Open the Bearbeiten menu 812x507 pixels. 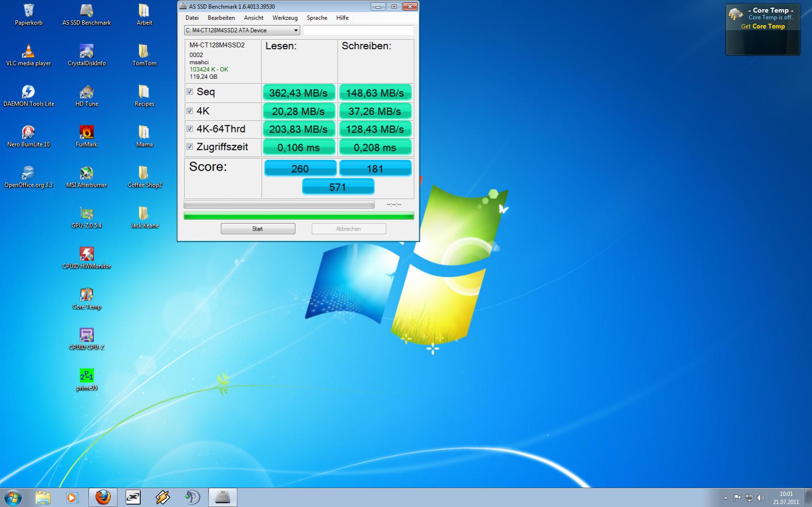(x=221, y=18)
